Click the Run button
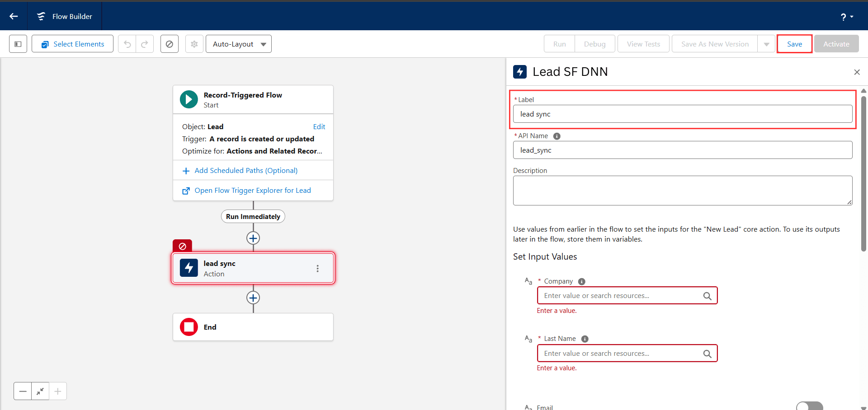This screenshot has height=410, width=868. [x=559, y=44]
